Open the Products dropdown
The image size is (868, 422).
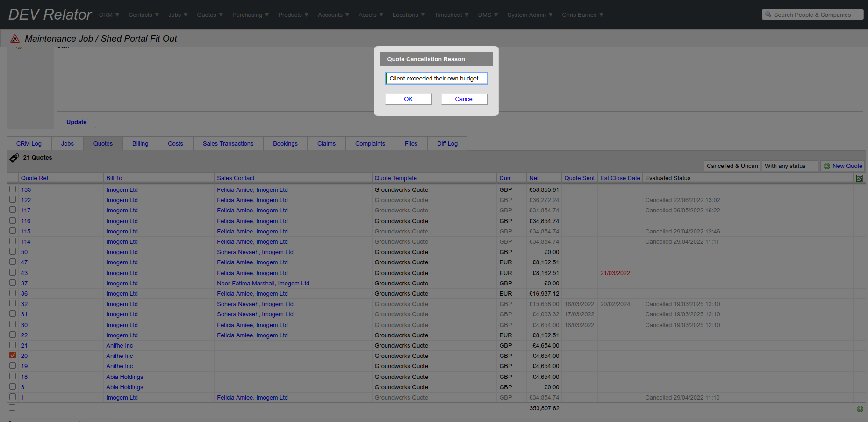294,15
